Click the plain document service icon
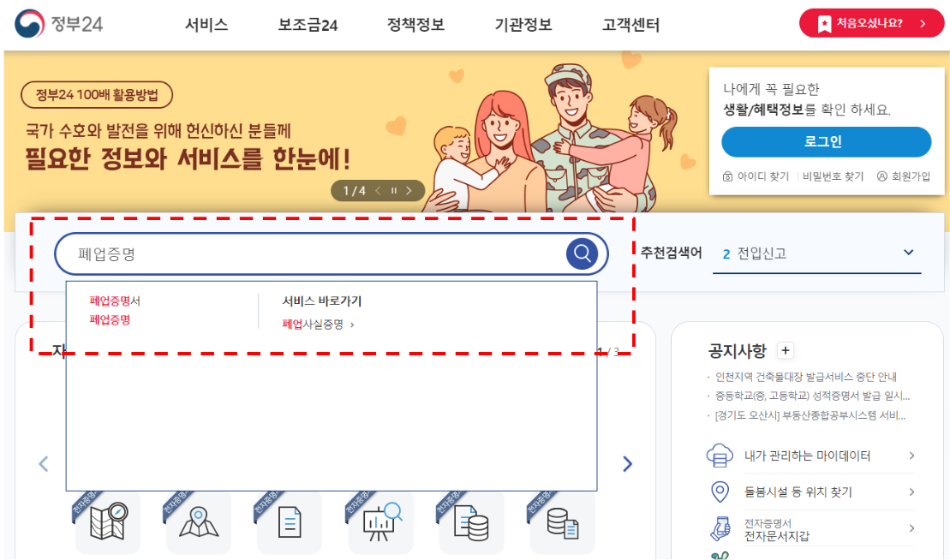The height and width of the screenshot is (560, 950). tap(290, 522)
